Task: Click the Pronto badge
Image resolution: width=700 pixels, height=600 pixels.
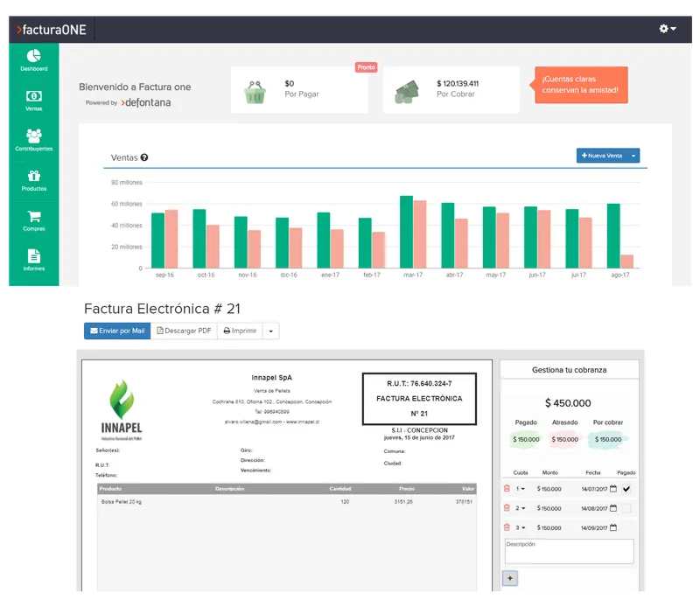Action: 366,67
